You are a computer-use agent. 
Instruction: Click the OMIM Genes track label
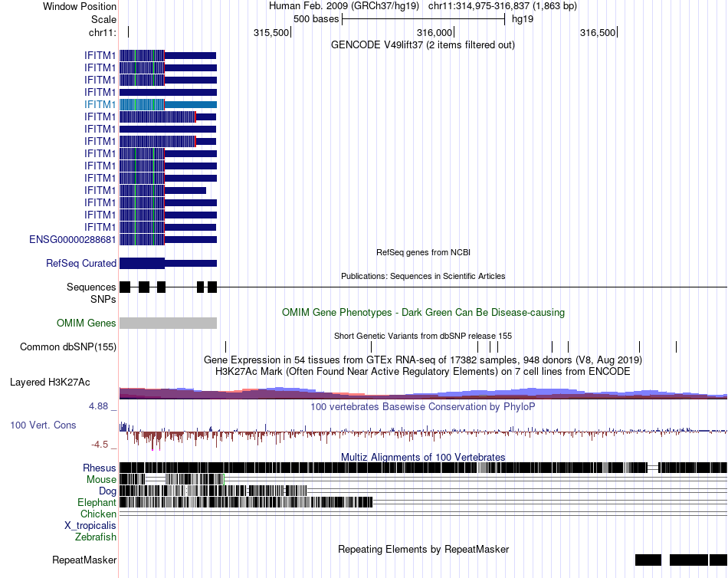pos(86,323)
